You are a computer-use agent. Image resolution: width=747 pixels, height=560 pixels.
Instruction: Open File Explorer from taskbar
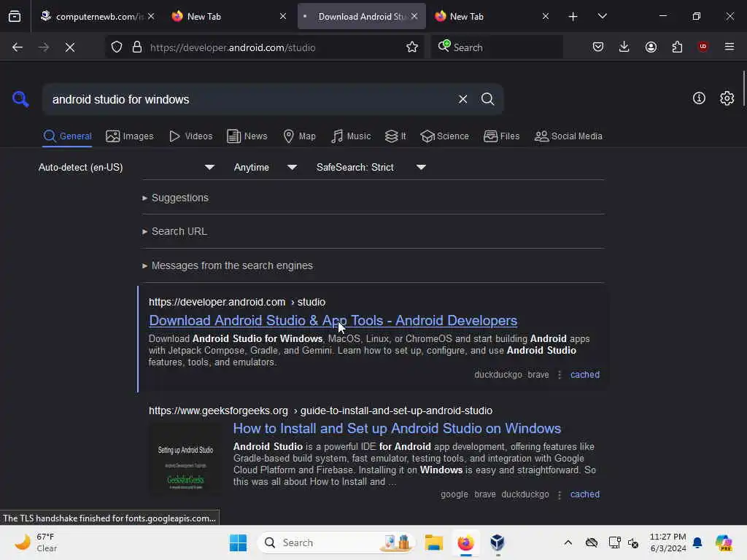(434, 542)
